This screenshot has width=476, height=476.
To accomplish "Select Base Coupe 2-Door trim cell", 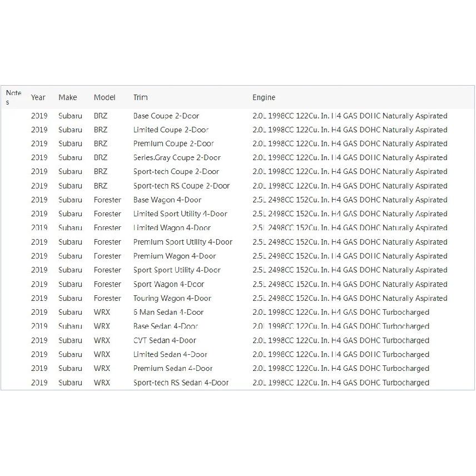I will [x=166, y=116].
